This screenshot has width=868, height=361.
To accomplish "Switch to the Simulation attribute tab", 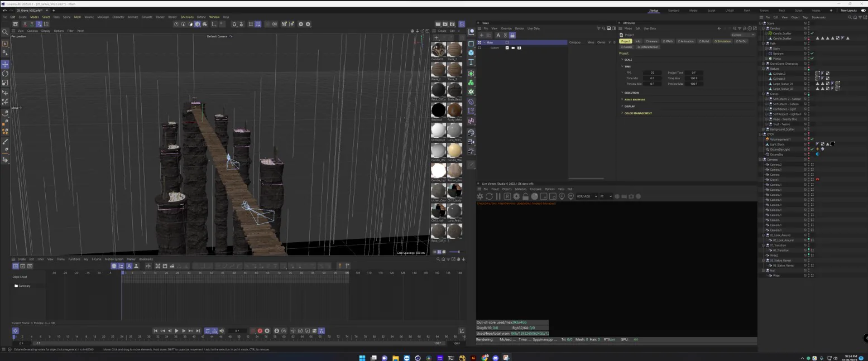I will tap(723, 41).
